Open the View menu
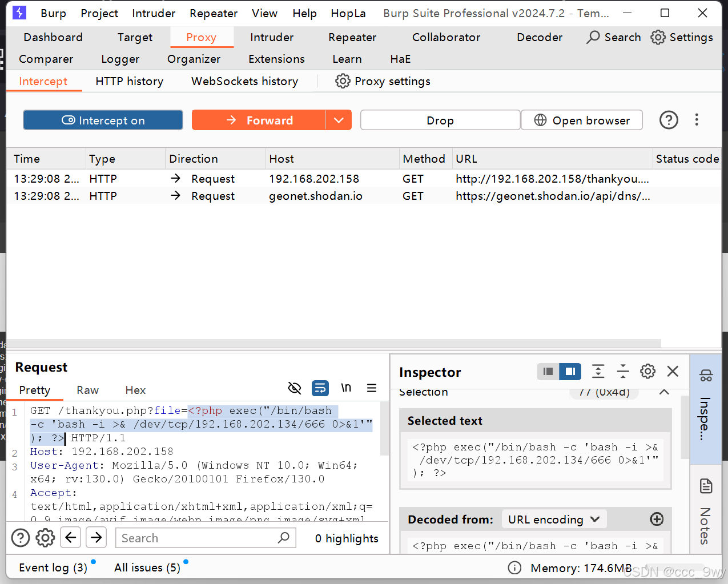The height and width of the screenshot is (584, 728). coord(264,13)
